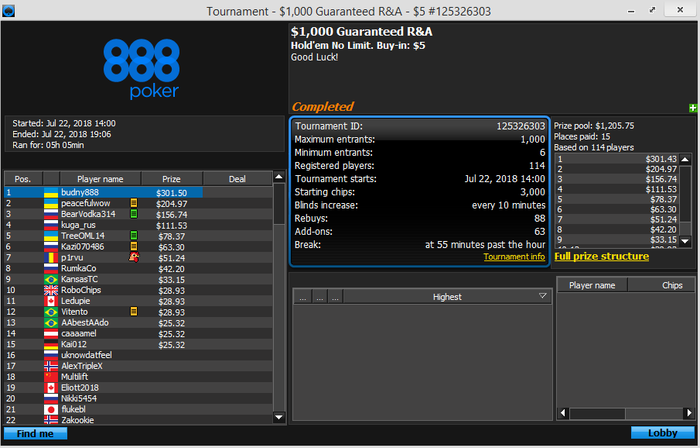Image resolution: width=700 pixels, height=448 pixels.
Task: Click the Find me button
Action: [x=35, y=433]
